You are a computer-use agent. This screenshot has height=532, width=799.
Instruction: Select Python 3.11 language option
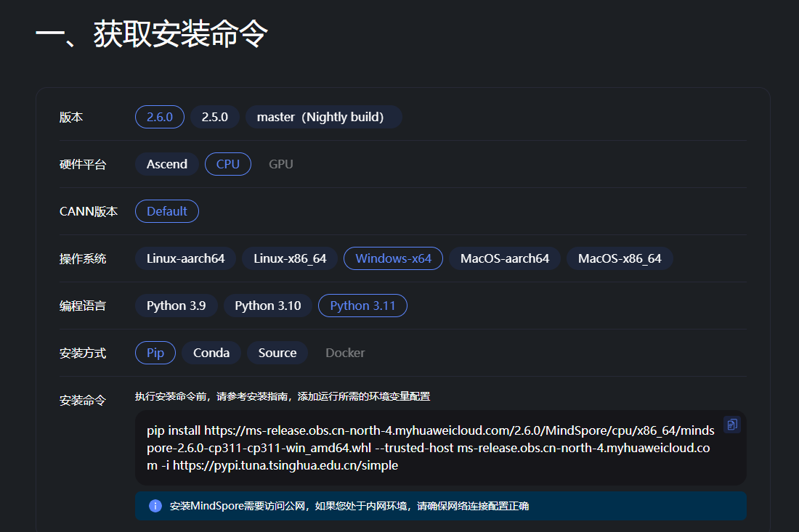tap(362, 306)
